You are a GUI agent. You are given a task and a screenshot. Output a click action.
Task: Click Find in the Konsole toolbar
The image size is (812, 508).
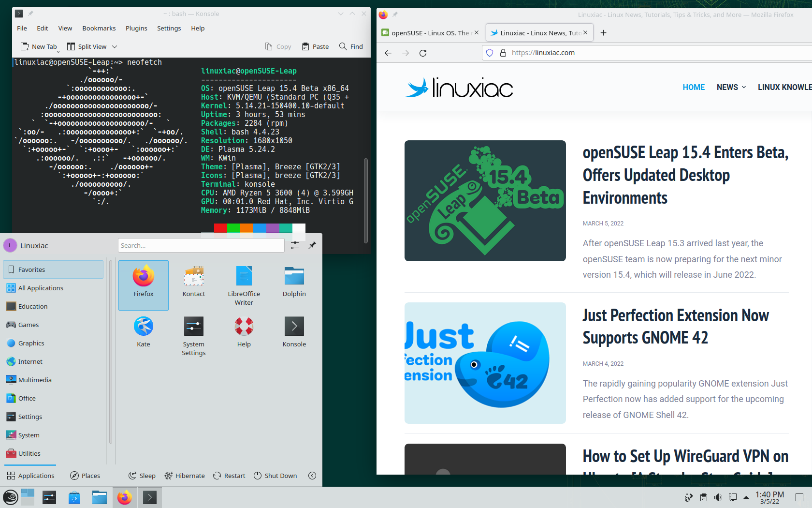point(351,46)
